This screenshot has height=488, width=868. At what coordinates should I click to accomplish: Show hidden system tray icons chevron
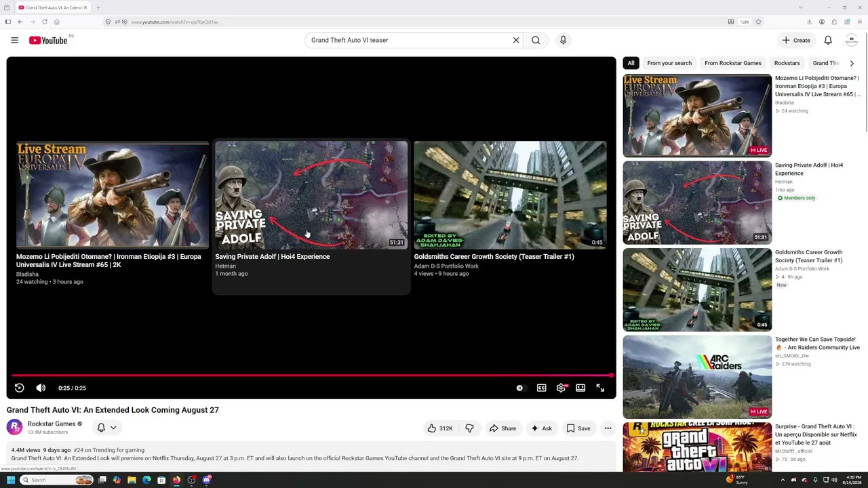(783, 480)
